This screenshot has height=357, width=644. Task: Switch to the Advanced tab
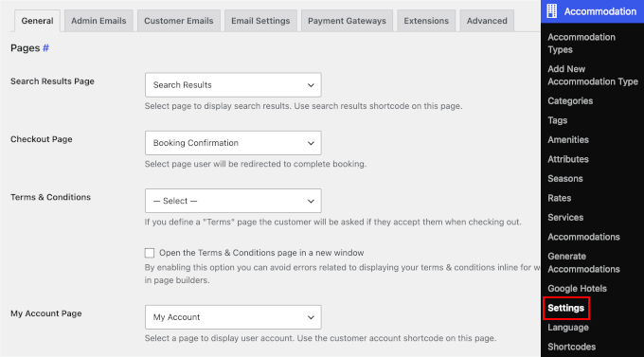point(487,21)
